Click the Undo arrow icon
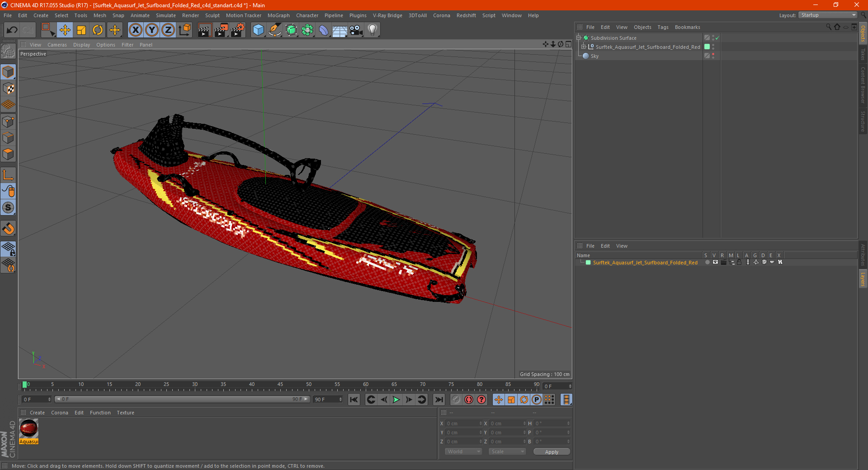This screenshot has width=868, height=470. tap(12, 30)
